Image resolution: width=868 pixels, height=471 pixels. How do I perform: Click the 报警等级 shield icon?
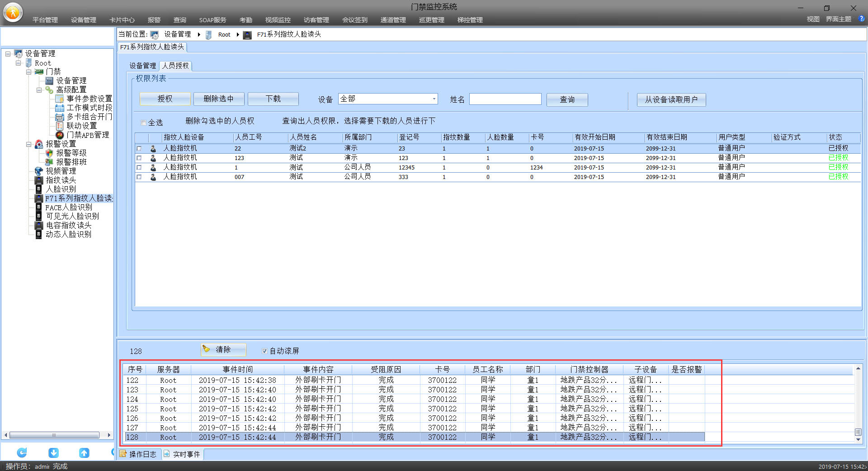(x=49, y=153)
